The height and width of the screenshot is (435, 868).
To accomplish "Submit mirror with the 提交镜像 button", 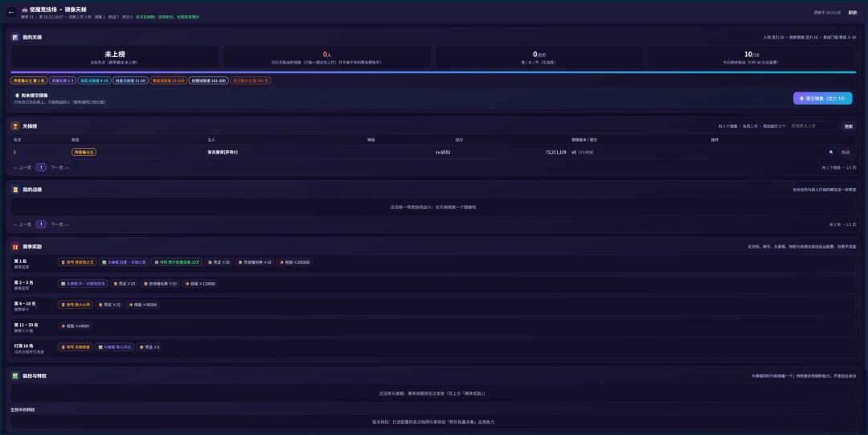I will tap(823, 98).
